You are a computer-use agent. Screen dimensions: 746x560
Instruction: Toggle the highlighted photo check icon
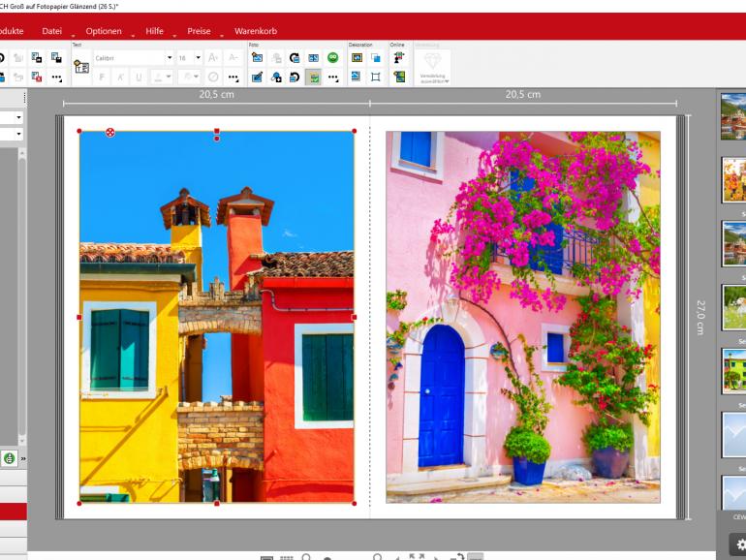click(x=314, y=78)
